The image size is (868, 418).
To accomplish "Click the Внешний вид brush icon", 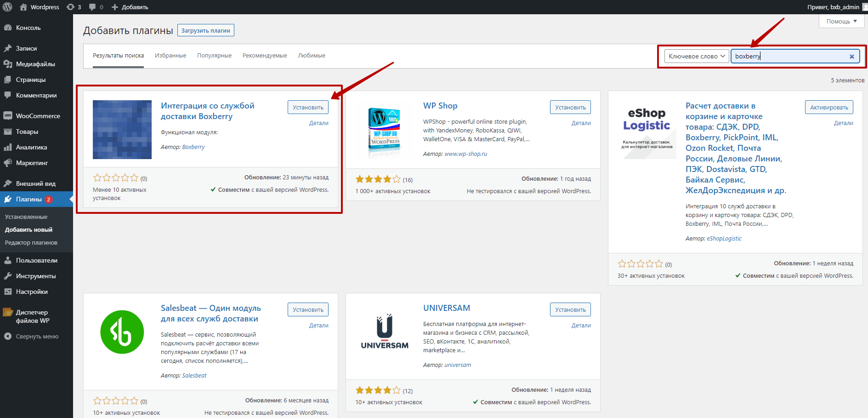I will coord(8,183).
